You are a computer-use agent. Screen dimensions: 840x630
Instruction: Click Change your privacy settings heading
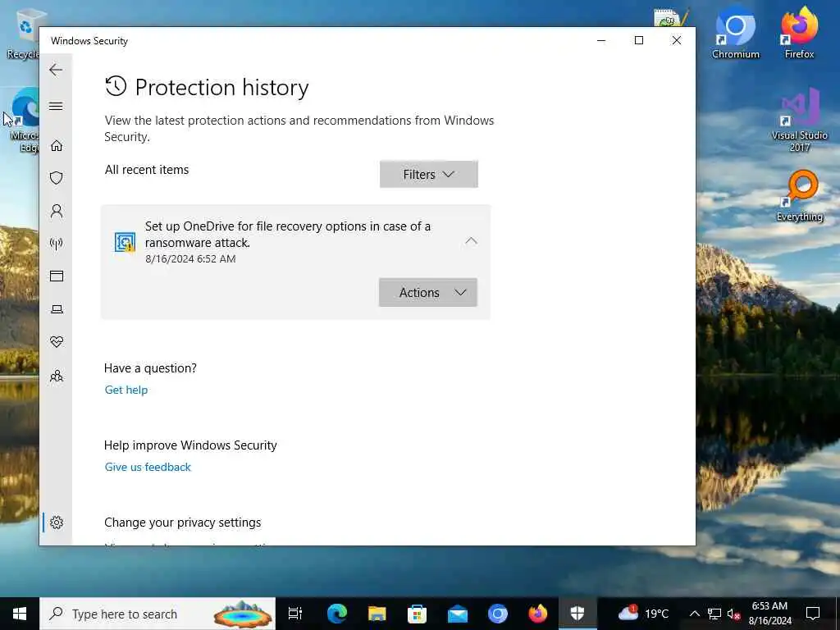coord(183,523)
